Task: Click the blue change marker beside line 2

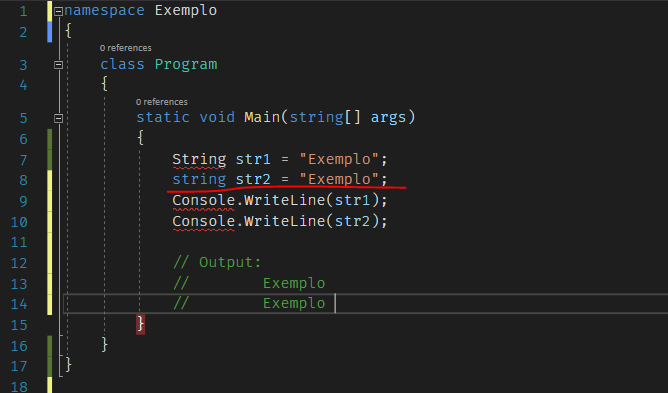Action: click(49, 32)
